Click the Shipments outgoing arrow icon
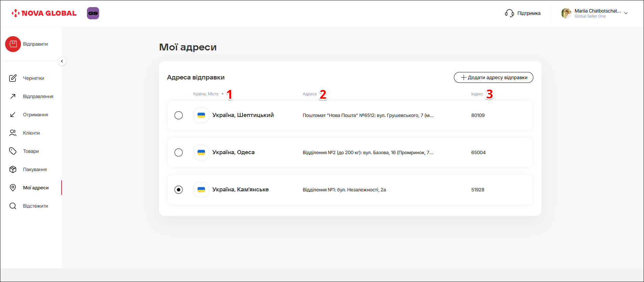Image resolution: width=644 pixels, height=282 pixels. pyautogui.click(x=13, y=96)
